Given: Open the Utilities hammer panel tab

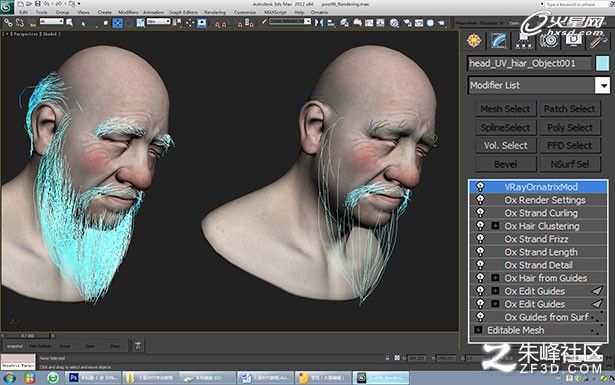Looking at the screenshot, I should point(598,41).
